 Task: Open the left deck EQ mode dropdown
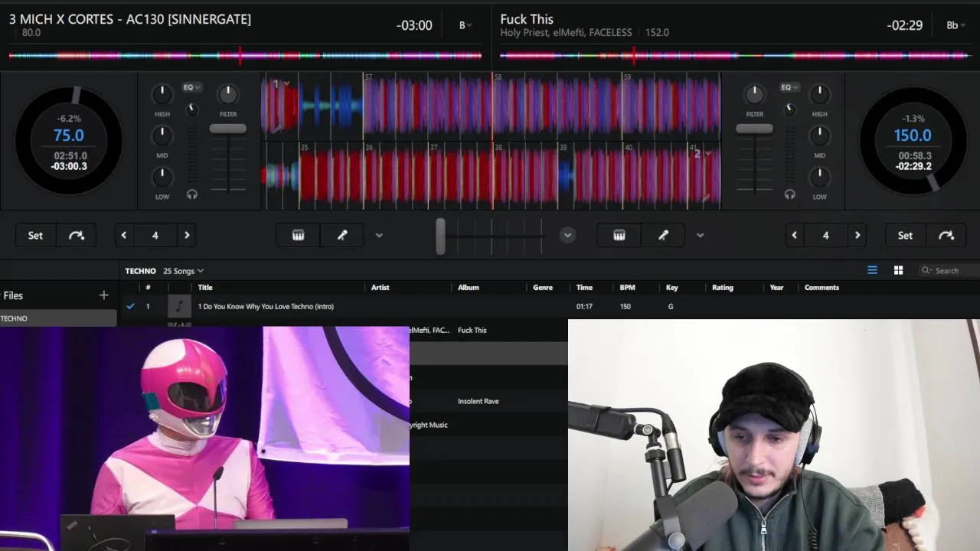pos(191,87)
